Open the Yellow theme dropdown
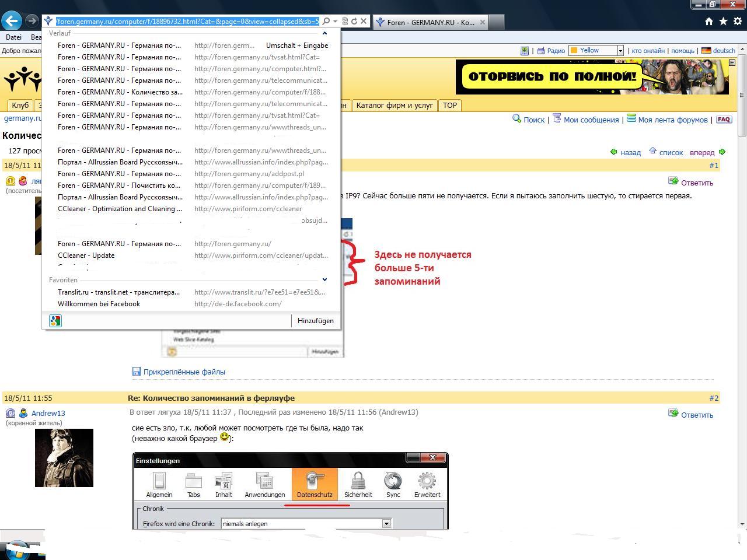Viewport: 747px width, 560px height. (620, 51)
